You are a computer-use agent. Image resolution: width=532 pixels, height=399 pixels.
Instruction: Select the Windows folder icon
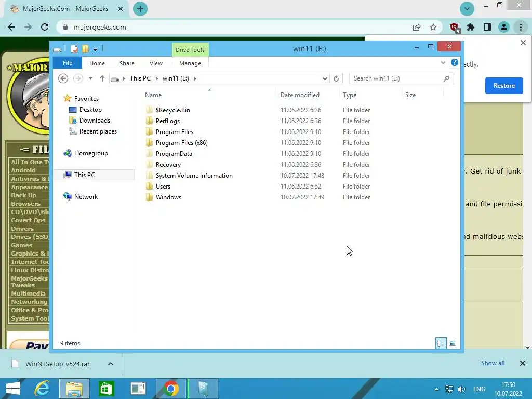[149, 197]
